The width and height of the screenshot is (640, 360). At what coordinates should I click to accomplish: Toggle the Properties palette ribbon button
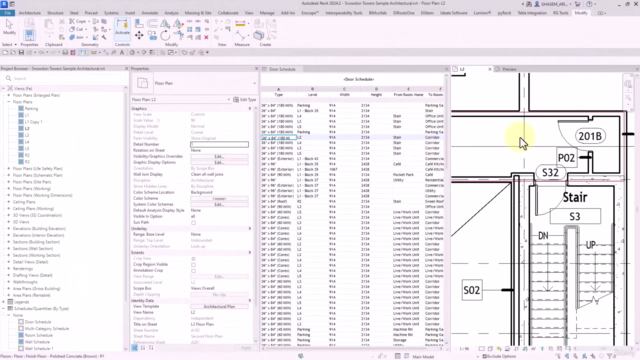point(29,35)
